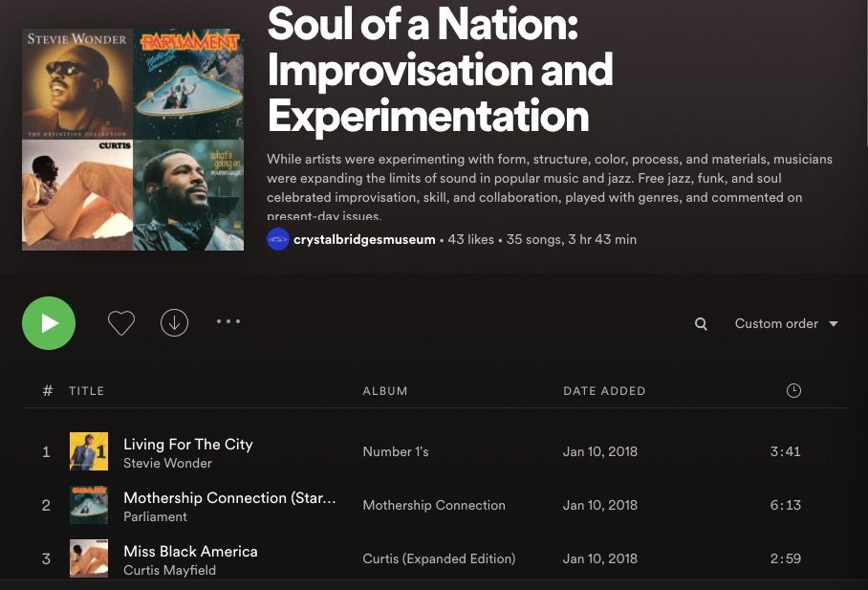The width and height of the screenshot is (868, 590).
Task: Click the # column header
Action: point(46,390)
